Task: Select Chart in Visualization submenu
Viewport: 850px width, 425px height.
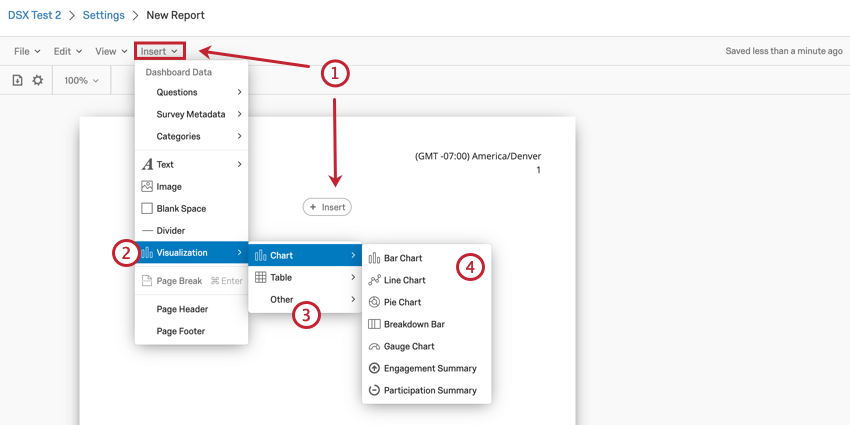Action: [x=305, y=255]
